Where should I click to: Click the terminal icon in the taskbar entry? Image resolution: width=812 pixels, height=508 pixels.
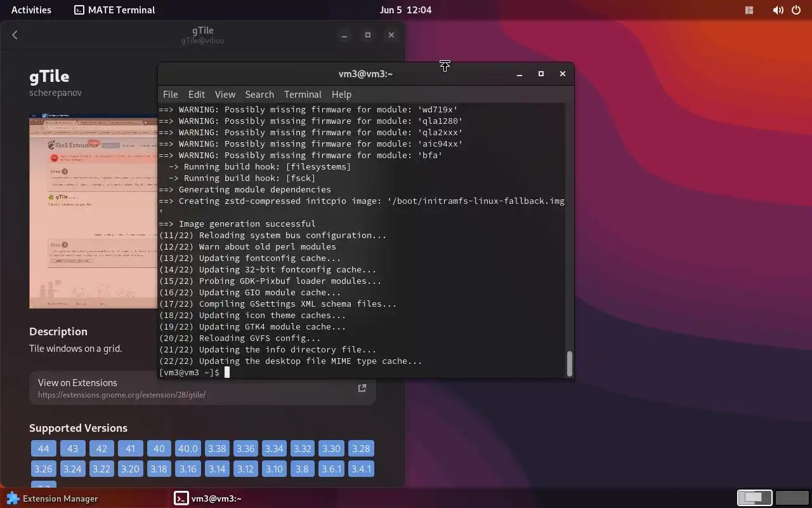tap(181, 498)
